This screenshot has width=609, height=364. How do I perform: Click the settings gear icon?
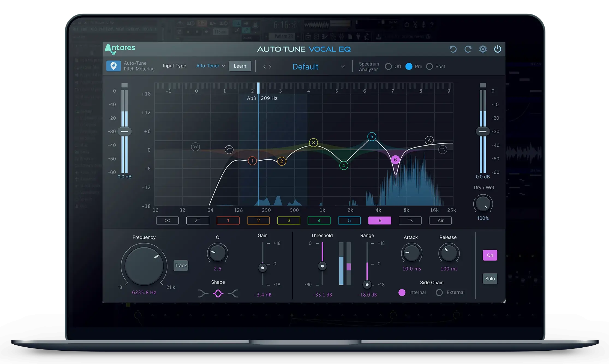click(482, 49)
